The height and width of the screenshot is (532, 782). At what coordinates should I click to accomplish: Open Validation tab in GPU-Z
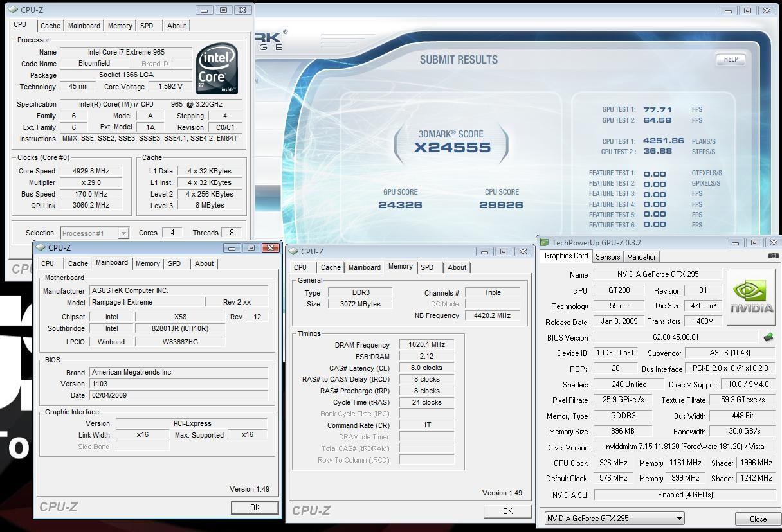tap(642, 256)
